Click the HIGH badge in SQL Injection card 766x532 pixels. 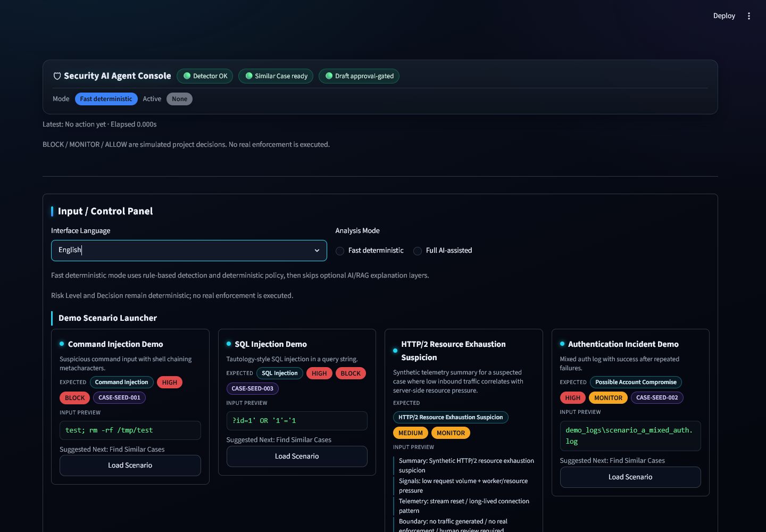point(319,373)
